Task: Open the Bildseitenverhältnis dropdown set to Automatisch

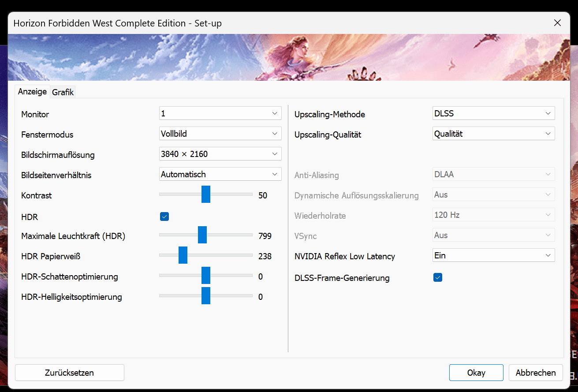Action: click(220, 174)
